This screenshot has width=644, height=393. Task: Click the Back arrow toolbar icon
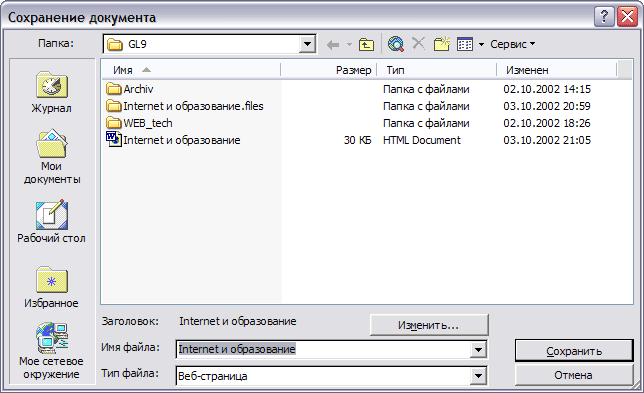[333, 44]
